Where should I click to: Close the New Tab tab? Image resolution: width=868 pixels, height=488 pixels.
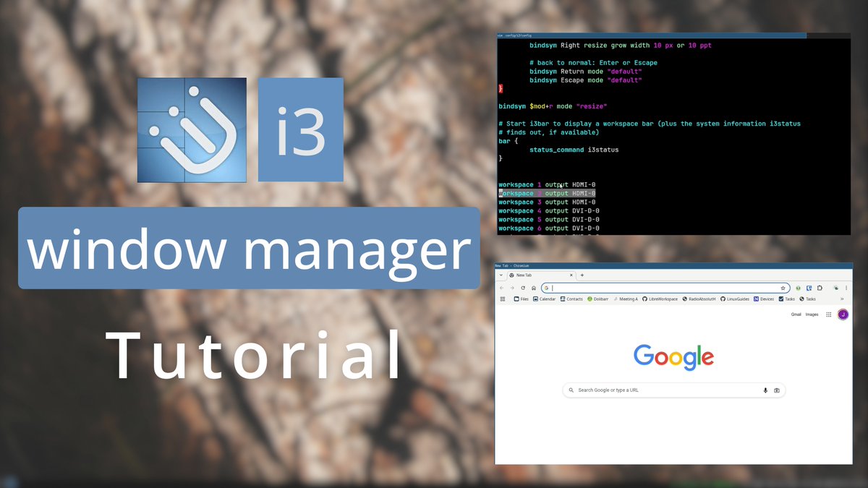click(571, 275)
